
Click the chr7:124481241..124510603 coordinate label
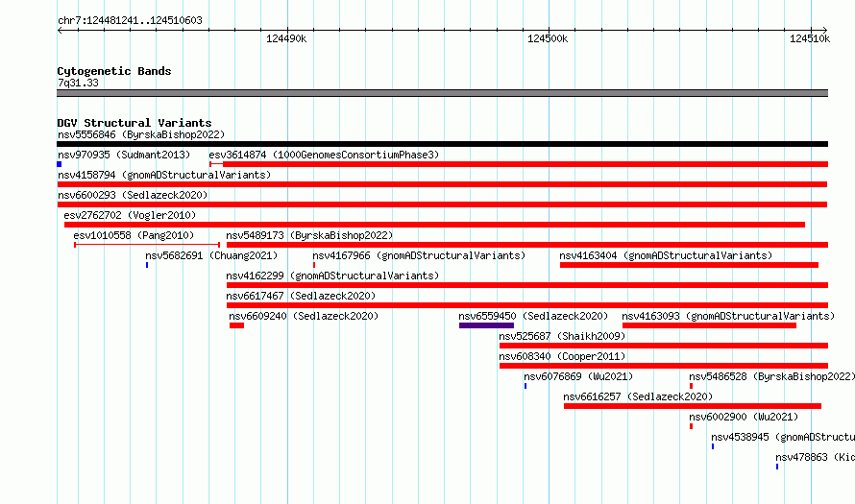click(130, 21)
